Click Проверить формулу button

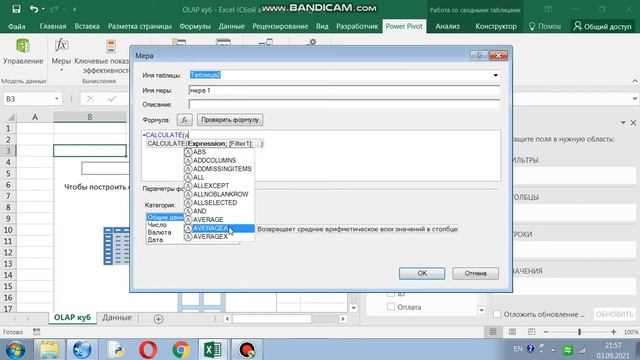click(x=230, y=120)
